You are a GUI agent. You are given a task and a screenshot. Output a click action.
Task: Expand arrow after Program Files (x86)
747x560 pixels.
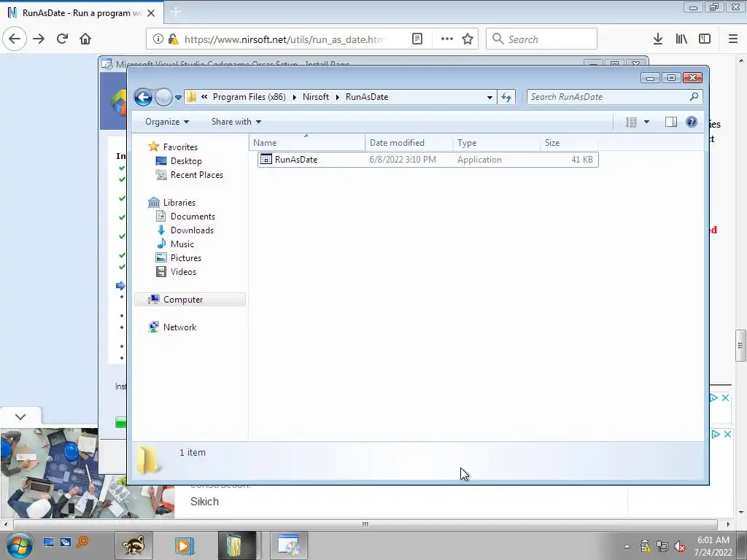click(x=295, y=97)
